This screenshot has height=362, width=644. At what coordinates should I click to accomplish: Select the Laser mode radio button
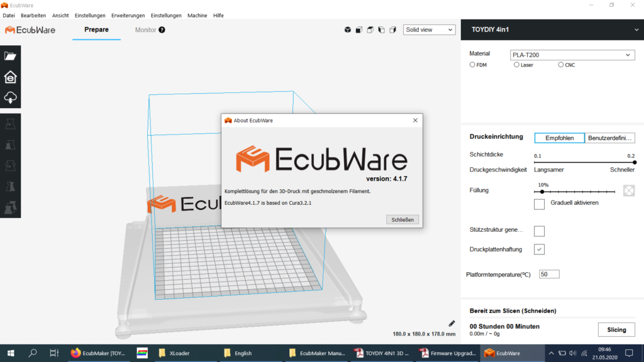[516, 65]
